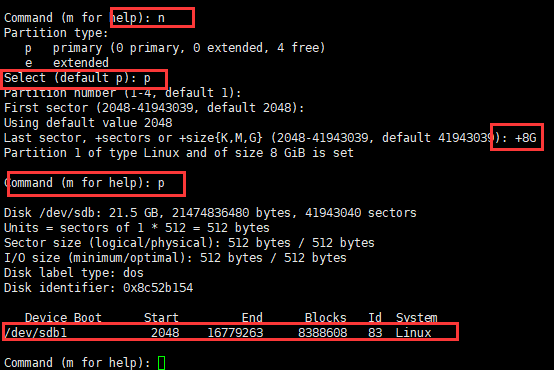
Task: Click the 'Blocks' column header
Action: click(325, 317)
